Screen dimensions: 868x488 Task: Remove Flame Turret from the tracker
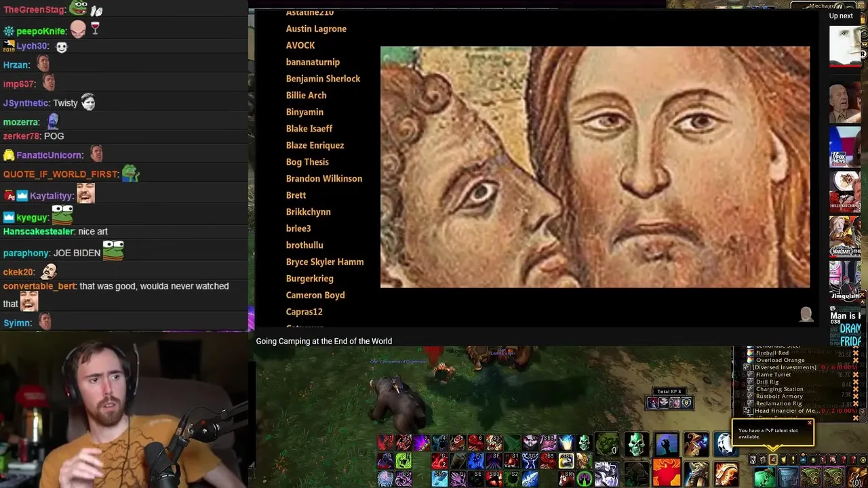coord(856,375)
